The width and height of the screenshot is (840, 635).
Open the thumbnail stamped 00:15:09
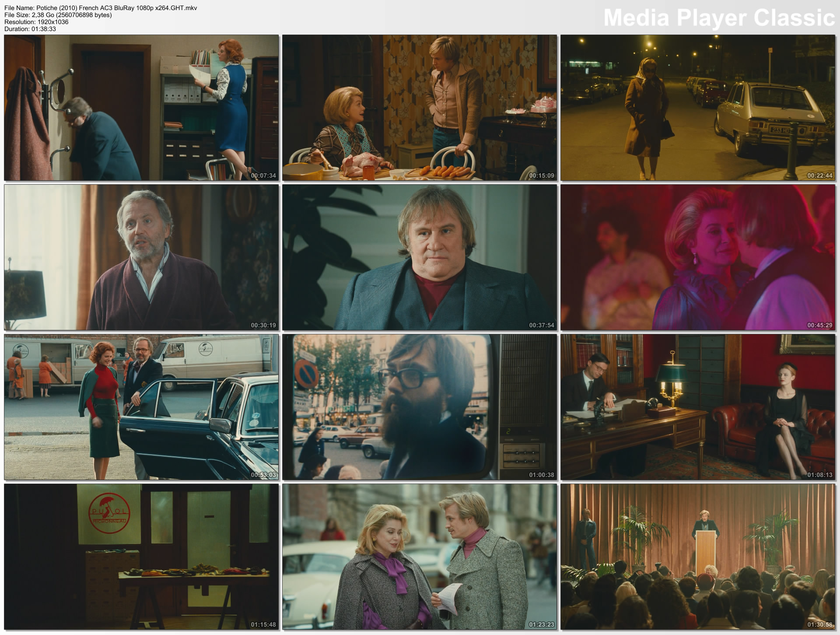point(420,108)
